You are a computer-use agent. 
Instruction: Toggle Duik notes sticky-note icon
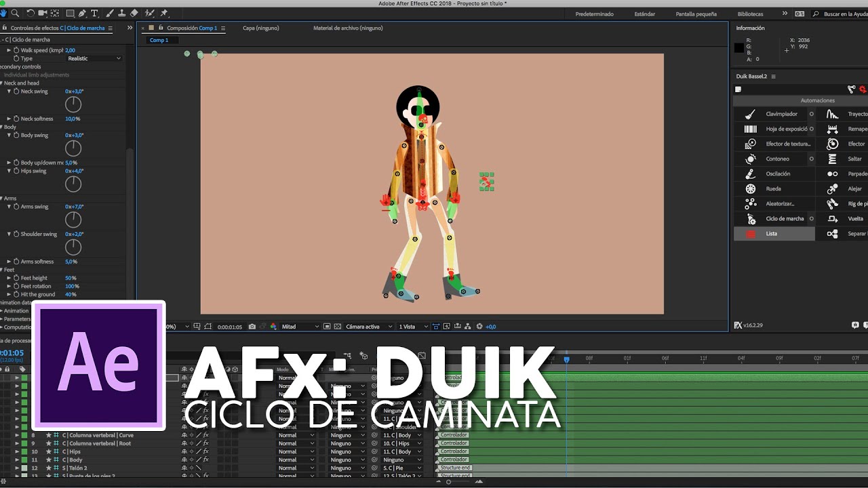(738, 89)
